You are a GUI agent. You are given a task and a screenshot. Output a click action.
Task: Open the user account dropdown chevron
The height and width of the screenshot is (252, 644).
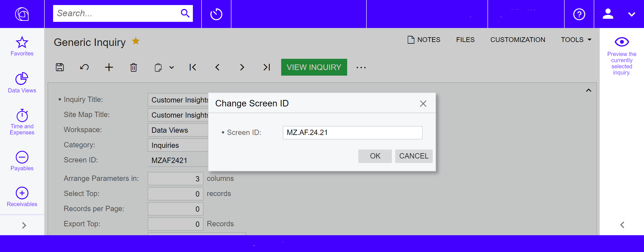coord(631,14)
